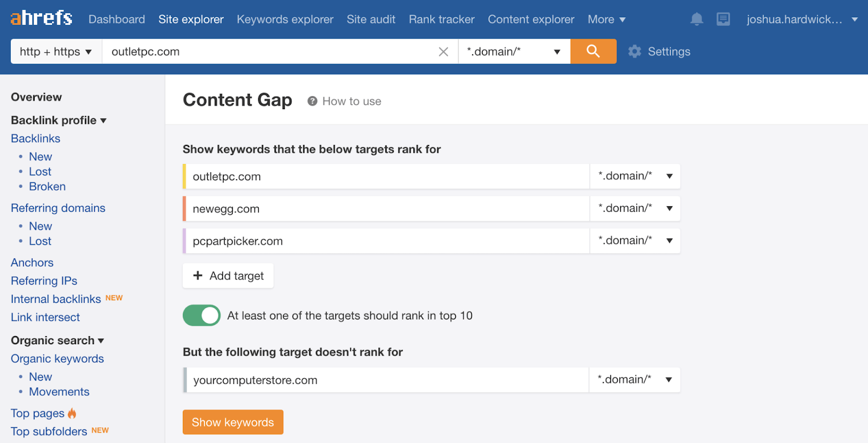Open Top subfolders report
This screenshot has height=443, width=868.
coord(49,432)
